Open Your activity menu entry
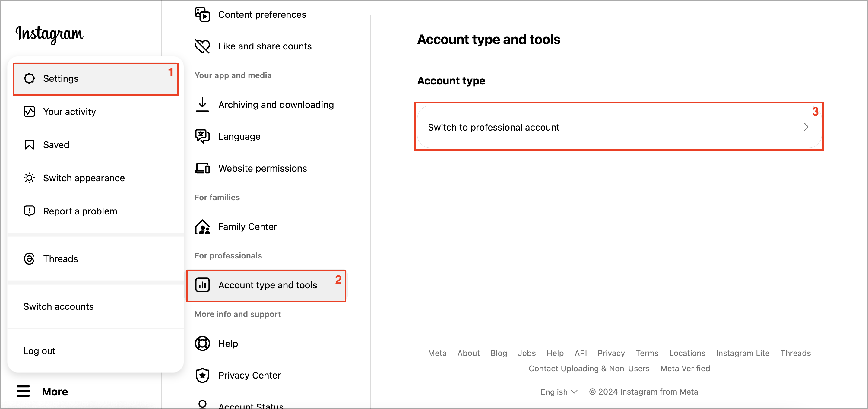 [x=96, y=112]
